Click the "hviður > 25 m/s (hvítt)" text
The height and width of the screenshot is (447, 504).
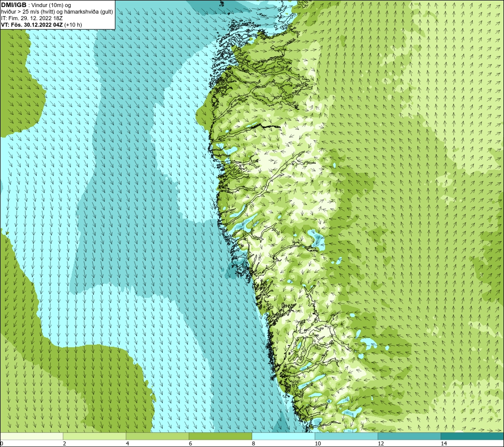click(x=27, y=12)
